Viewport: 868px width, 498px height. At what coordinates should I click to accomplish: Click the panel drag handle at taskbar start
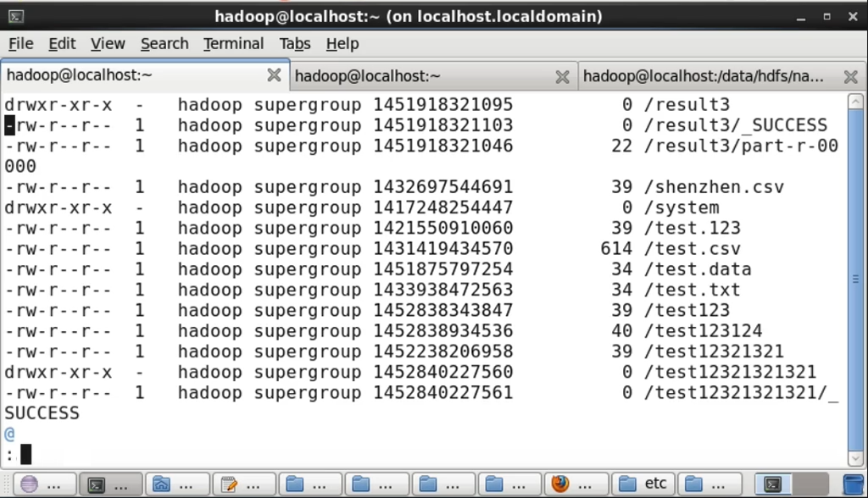click(6, 484)
